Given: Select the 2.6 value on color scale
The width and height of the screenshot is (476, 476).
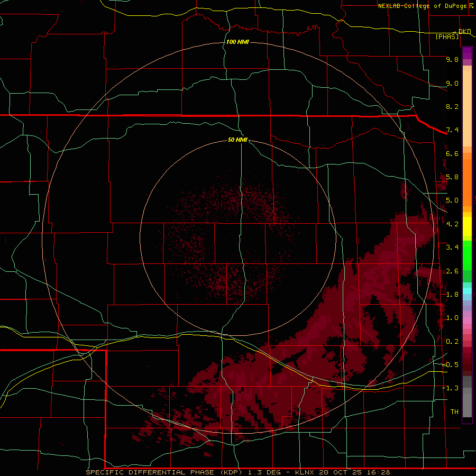Looking at the screenshot, I should (x=452, y=271).
